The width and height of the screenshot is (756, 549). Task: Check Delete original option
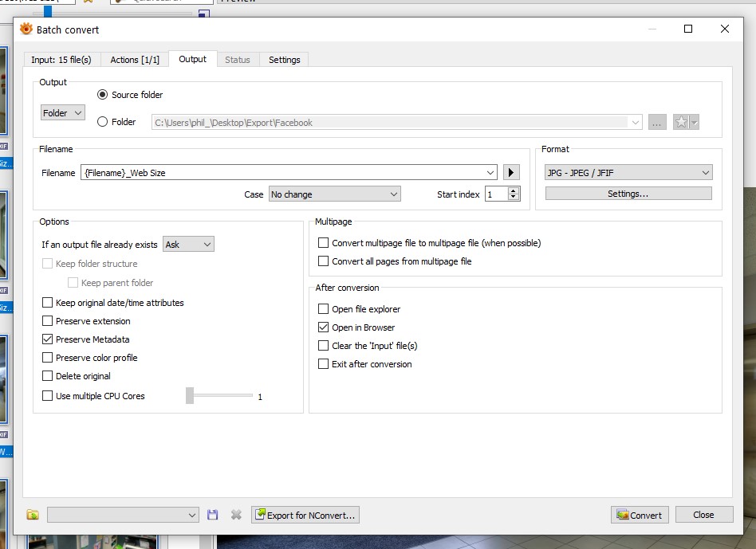[47, 375]
